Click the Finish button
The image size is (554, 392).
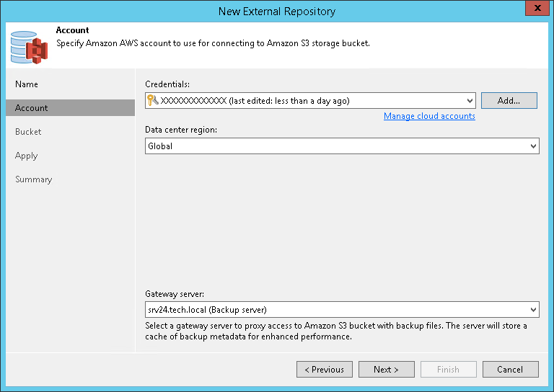(448, 370)
